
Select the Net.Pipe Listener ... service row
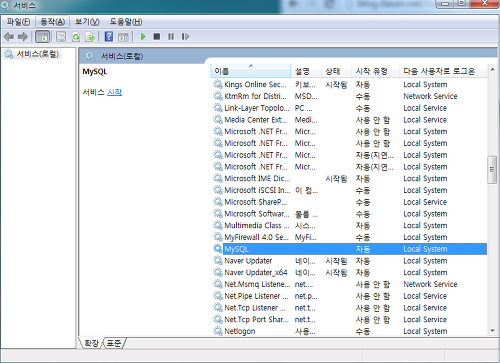click(x=349, y=296)
